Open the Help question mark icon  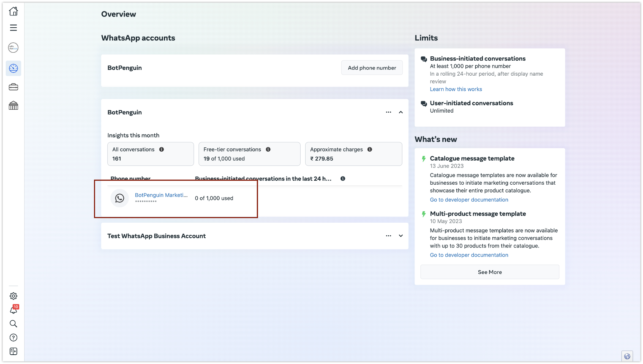click(13, 337)
